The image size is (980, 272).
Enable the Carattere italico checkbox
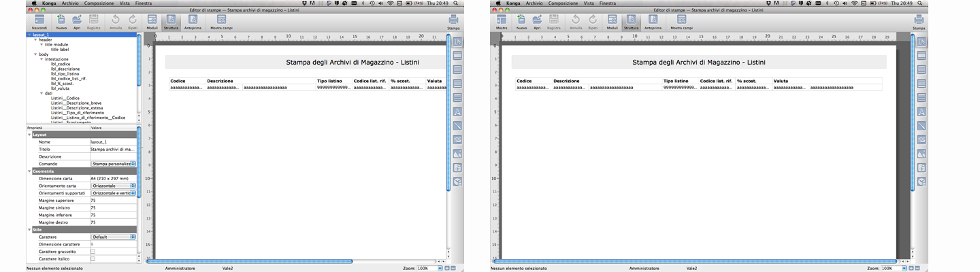click(x=93, y=259)
